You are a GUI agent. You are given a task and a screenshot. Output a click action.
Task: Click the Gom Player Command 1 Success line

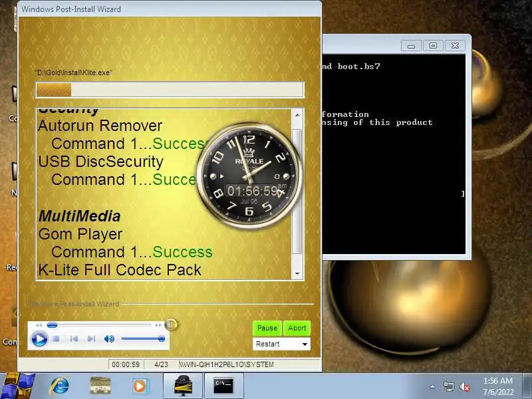132,252
